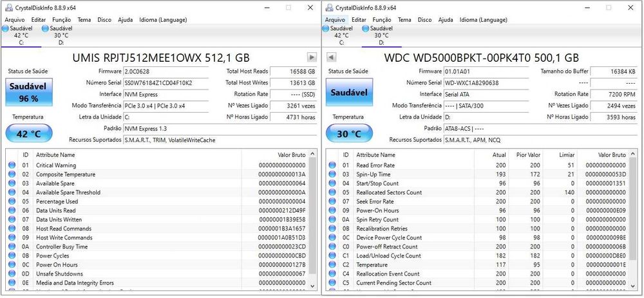Click status icon of Data Units Written row
This screenshot has height=298, width=644.
12,219
